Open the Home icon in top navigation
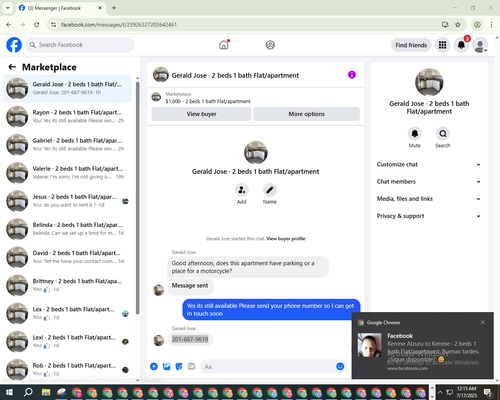Screen dimensions: 500x400 point(224,45)
